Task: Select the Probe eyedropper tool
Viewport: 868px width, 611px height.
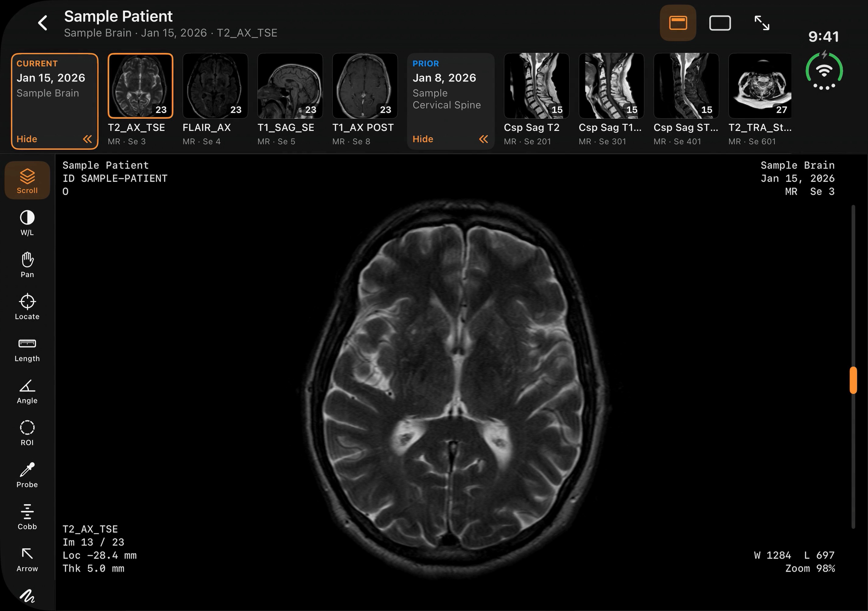Action: [x=27, y=475]
